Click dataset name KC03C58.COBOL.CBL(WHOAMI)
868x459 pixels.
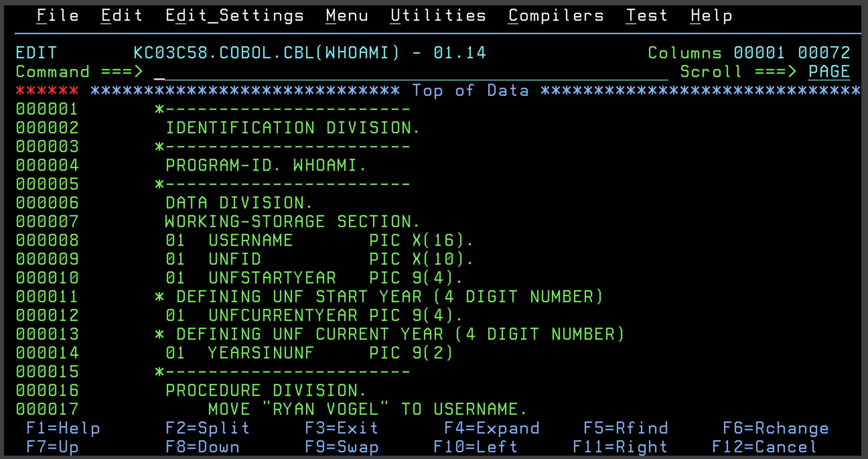[x=265, y=53]
